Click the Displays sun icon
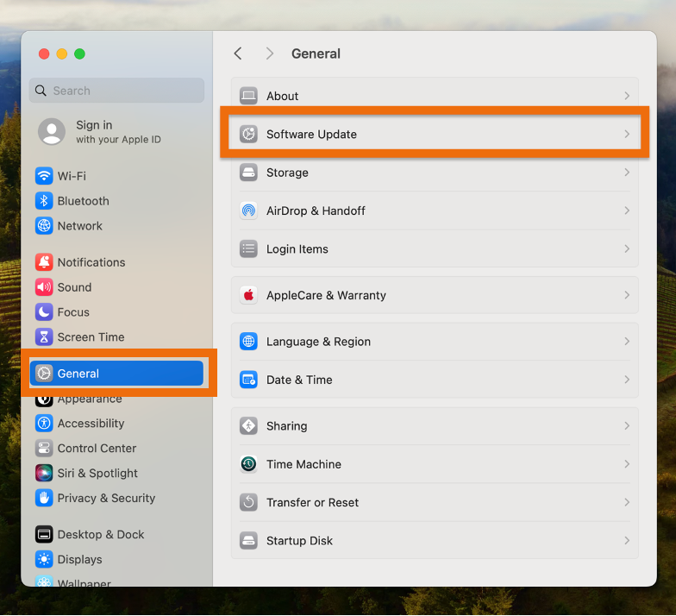 point(44,559)
